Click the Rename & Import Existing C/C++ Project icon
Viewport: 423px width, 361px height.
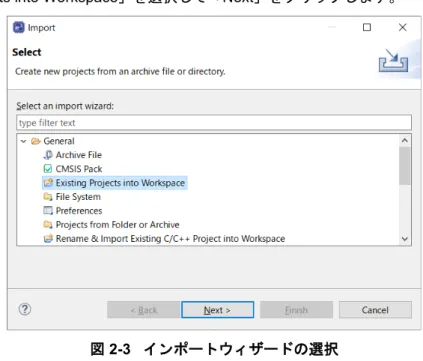tap(48, 239)
